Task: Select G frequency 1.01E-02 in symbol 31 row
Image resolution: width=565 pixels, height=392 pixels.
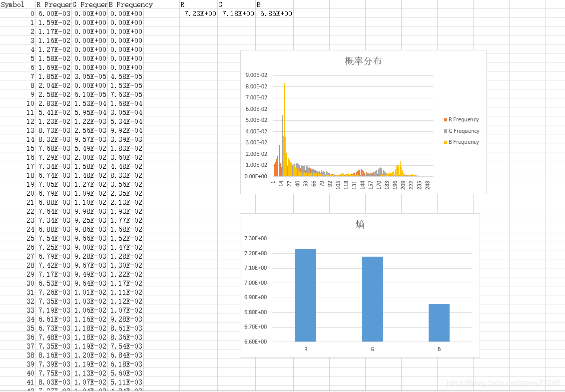Action: pyautogui.click(x=90, y=292)
